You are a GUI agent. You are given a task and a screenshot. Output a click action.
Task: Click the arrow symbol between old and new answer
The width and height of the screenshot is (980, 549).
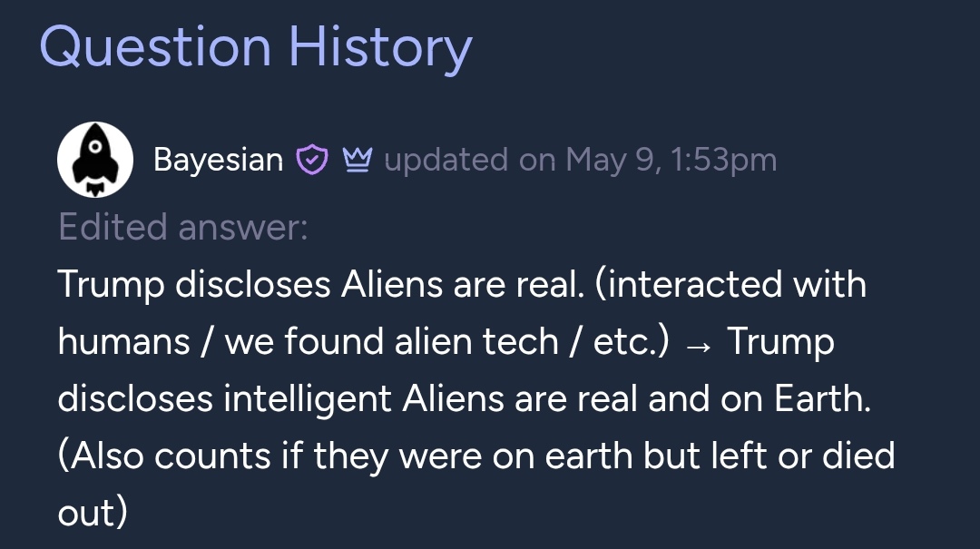[698, 345]
